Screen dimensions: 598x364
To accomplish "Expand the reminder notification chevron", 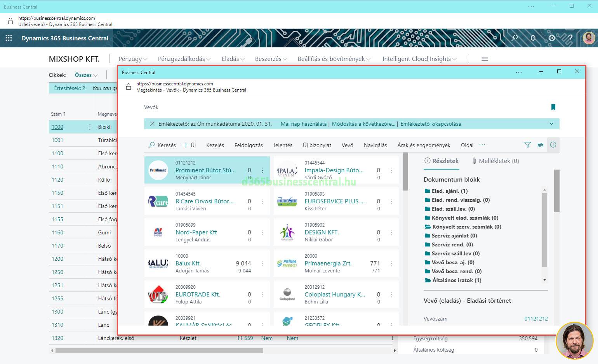I will pyautogui.click(x=551, y=124).
